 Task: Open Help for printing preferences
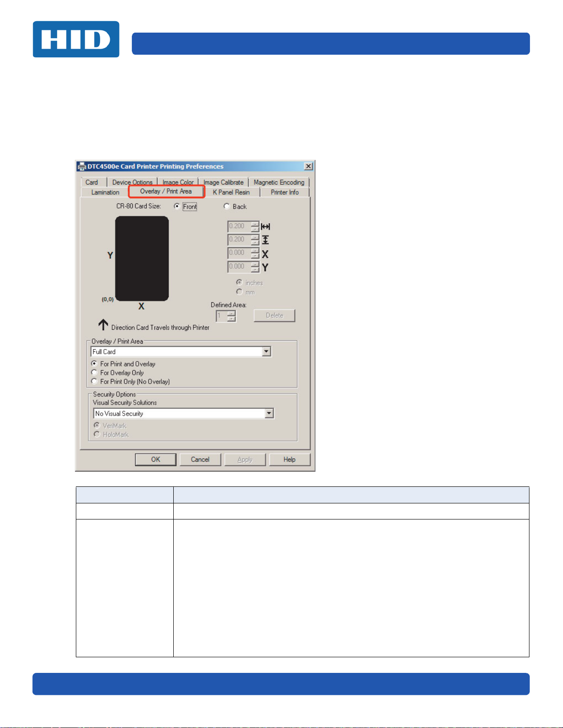tap(290, 459)
